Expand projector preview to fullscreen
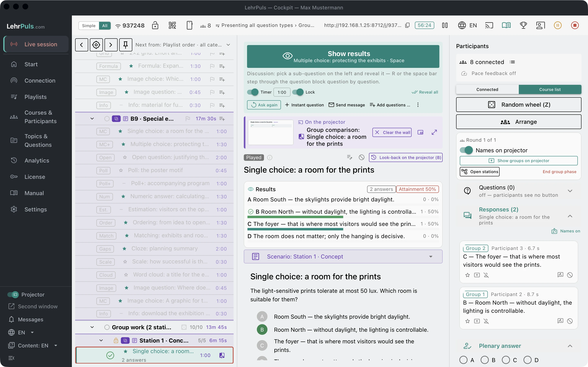Screen dimensions: 588x367 tap(434, 132)
